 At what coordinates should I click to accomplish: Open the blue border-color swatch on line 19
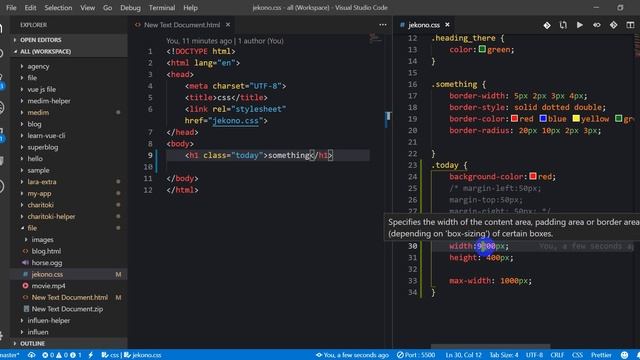[x=543, y=119]
